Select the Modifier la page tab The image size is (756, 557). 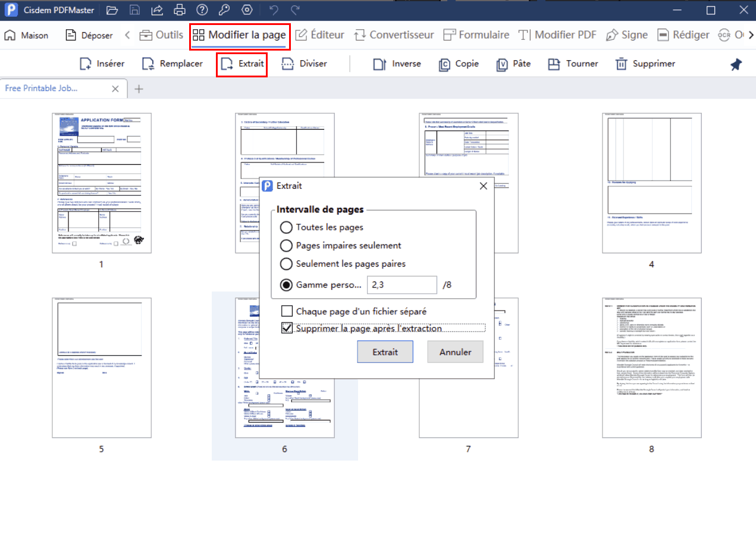(x=240, y=35)
